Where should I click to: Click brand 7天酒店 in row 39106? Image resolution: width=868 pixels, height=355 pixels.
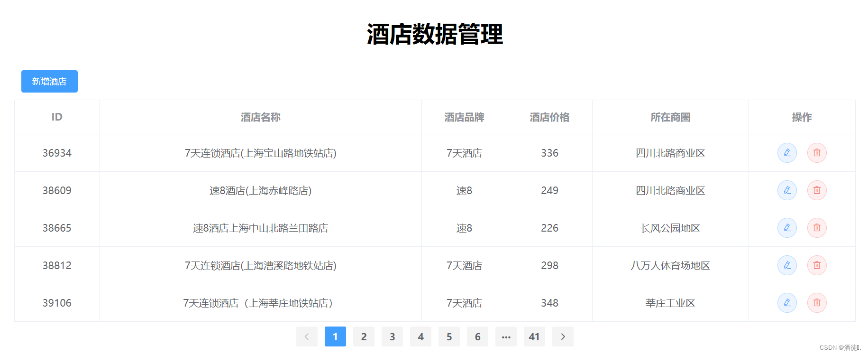(x=465, y=303)
